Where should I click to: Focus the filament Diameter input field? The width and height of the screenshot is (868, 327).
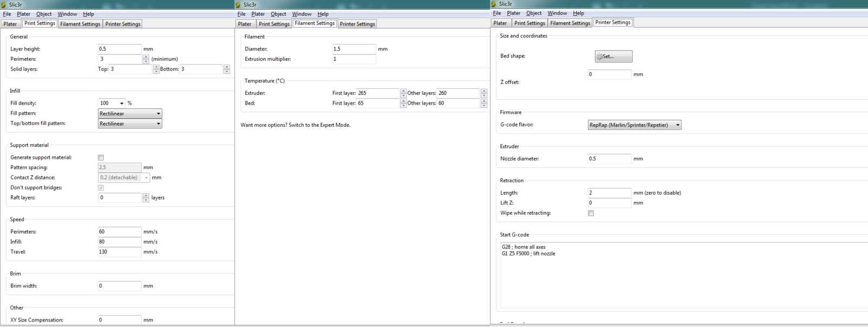(354, 49)
